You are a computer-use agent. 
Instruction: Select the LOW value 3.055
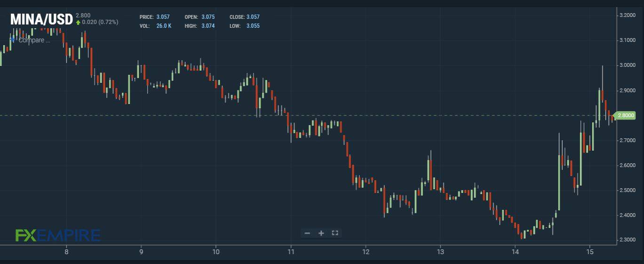tap(253, 26)
